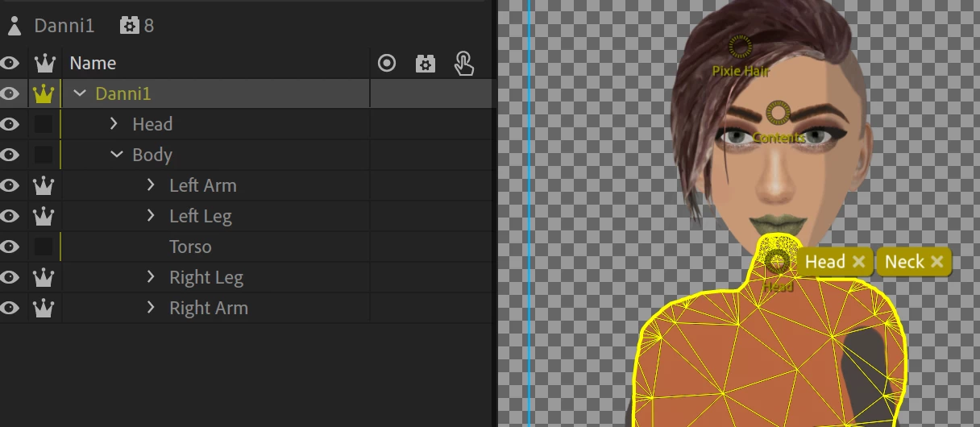The height and width of the screenshot is (427, 980).
Task: Click the Danni1 puppet title text
Action: (x=64, y=26)
